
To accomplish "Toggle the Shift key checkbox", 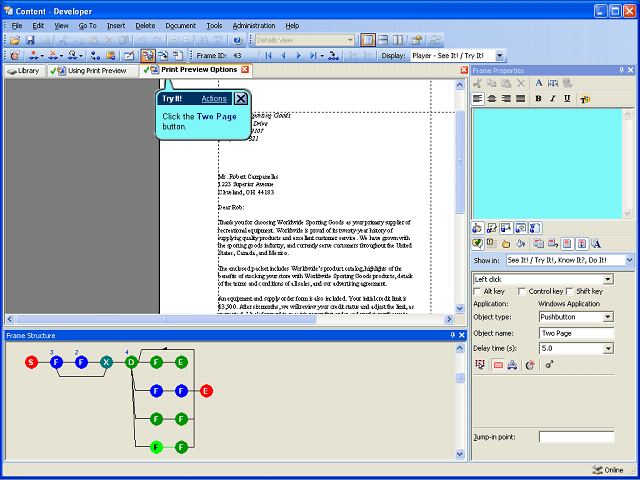I will click(569, 291).
